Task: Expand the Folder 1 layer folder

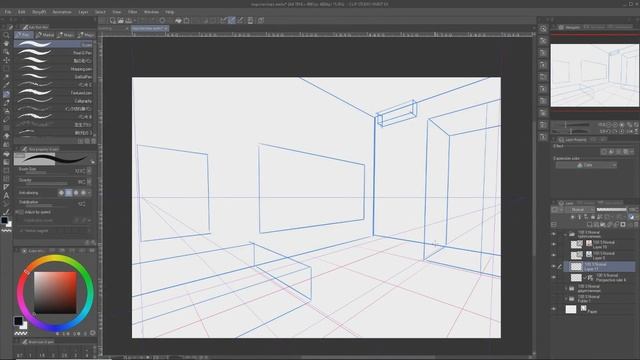Action: pyautogui.click(x=566, y=299)
